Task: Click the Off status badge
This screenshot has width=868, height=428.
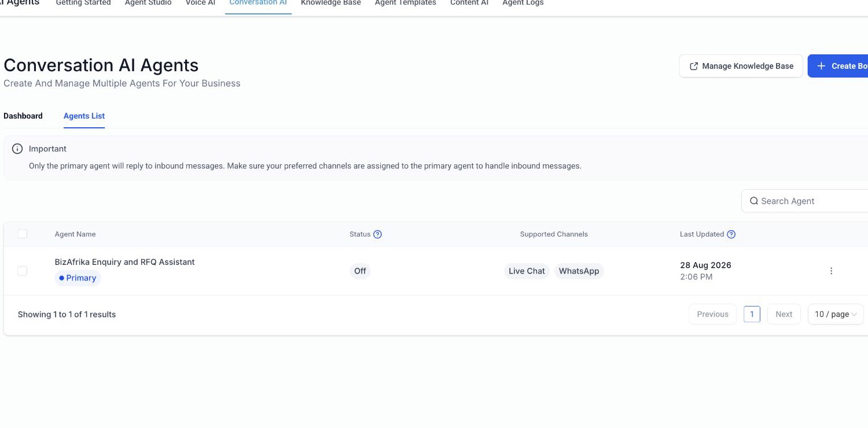Action: pos(360,271)
